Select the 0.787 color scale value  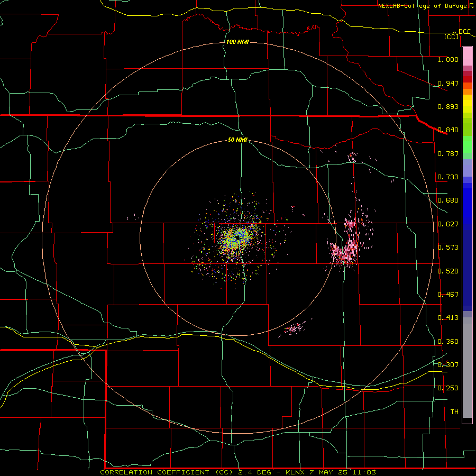448,153
